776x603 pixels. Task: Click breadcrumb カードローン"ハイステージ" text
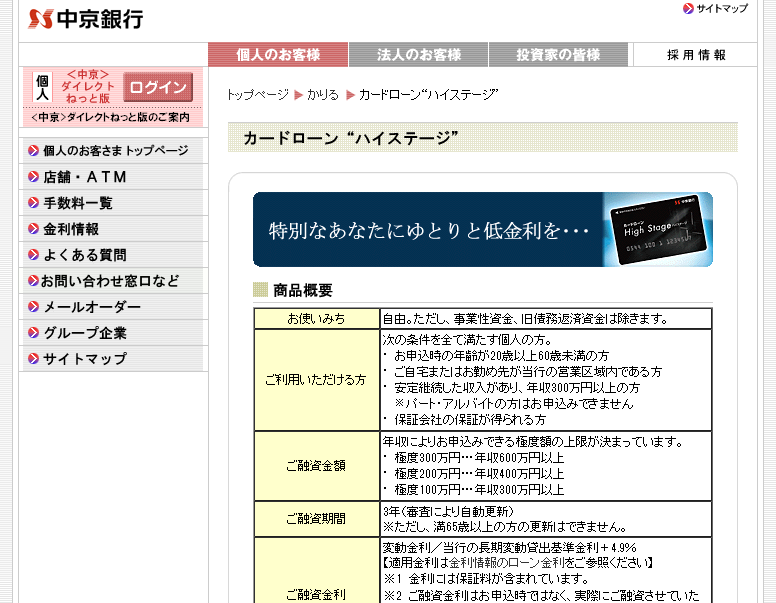[x=429, y=95]
